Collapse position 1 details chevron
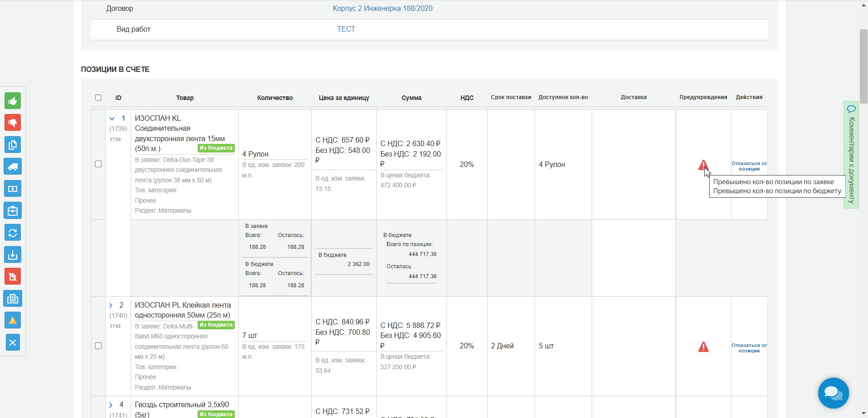This screenshot has width=868, height=418. (x=112, y=119)
